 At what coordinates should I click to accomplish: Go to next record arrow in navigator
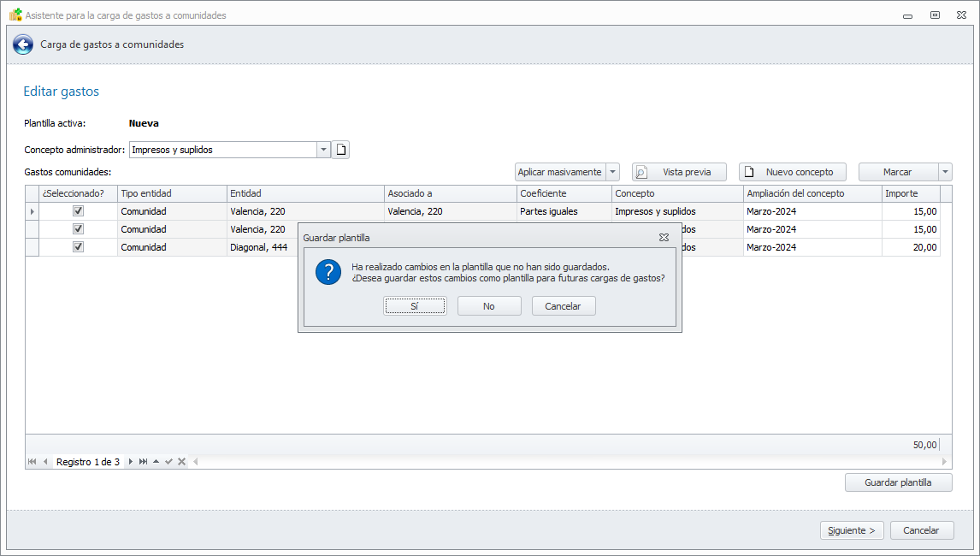(x=131, y=462)
